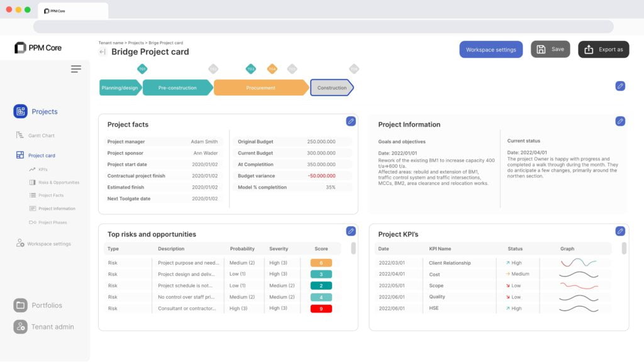Click the edit pencil for the project phases bar
Viewport: 644px width, 362px height.
pos(620,86)
